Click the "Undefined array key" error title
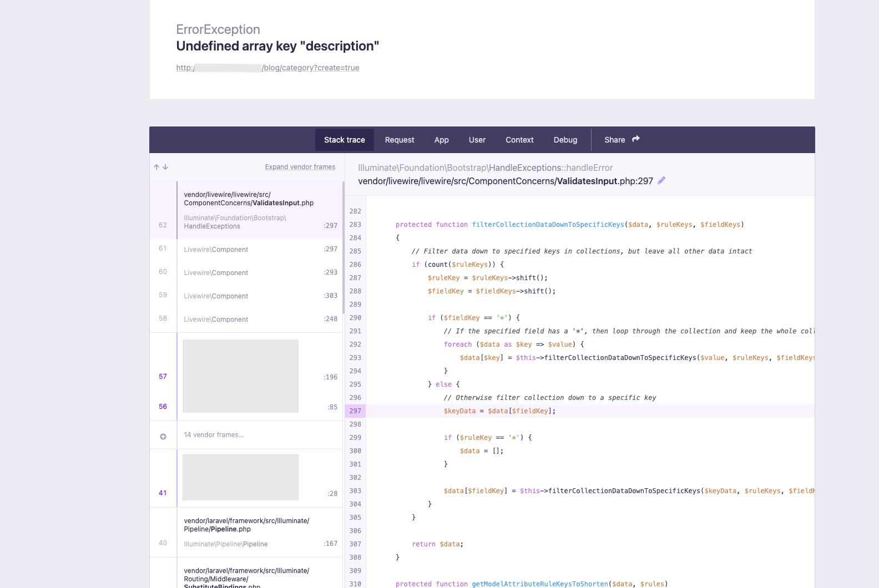 [x=277, y=46]
